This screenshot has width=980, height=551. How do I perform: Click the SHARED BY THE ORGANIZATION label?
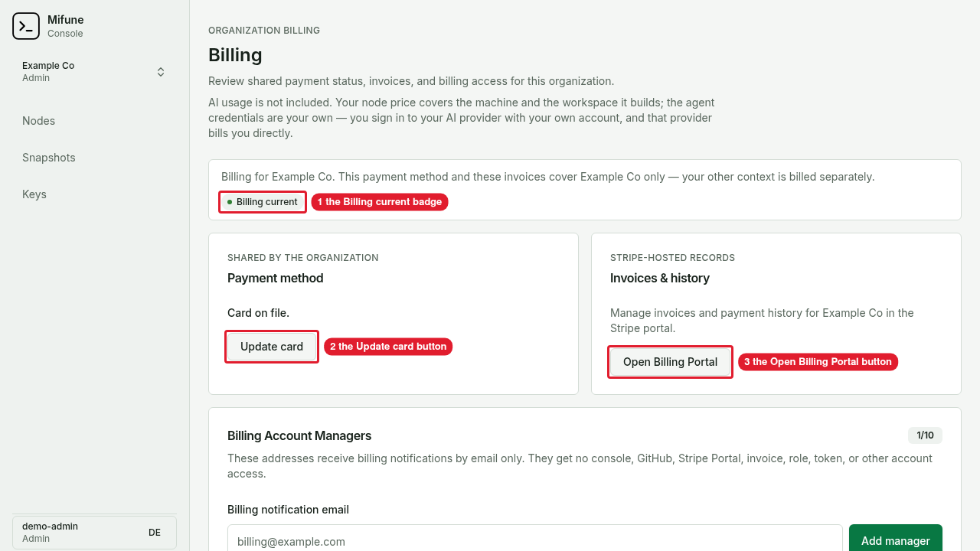pyautogui.click(x=303, y=258)
